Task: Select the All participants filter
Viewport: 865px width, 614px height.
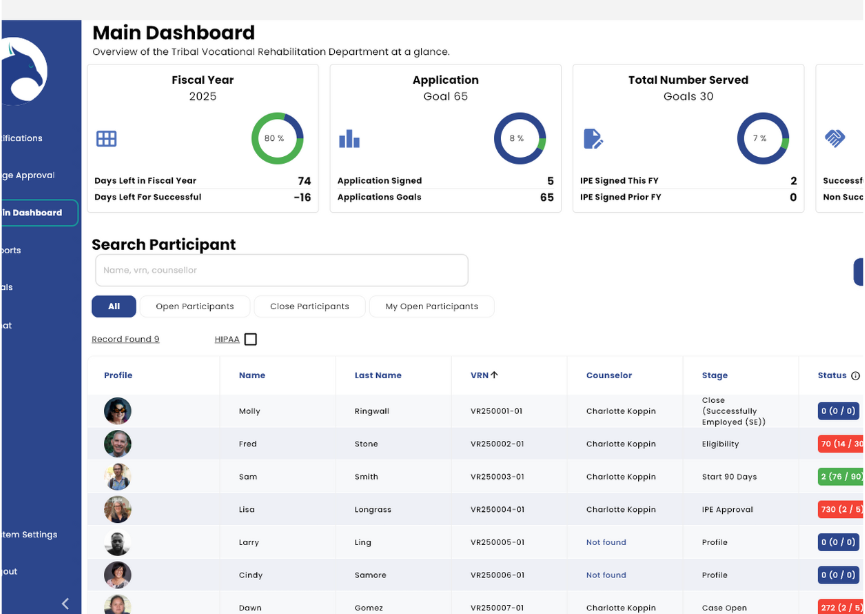Action: click(x=114, y=307)
